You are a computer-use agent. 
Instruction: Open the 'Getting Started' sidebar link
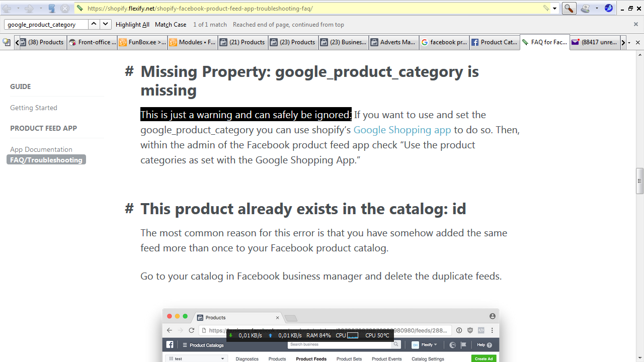tap(34, 108)
